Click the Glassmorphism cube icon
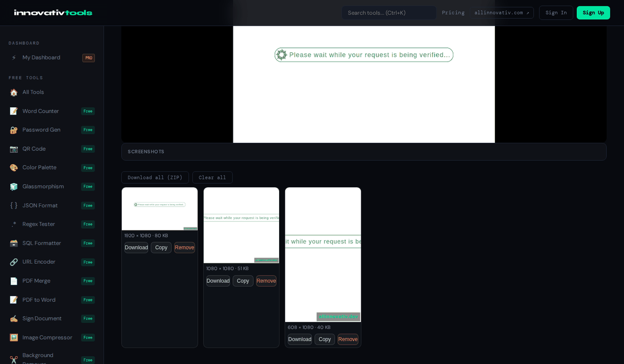Screen dimensions: 624x364 point(14,187)
